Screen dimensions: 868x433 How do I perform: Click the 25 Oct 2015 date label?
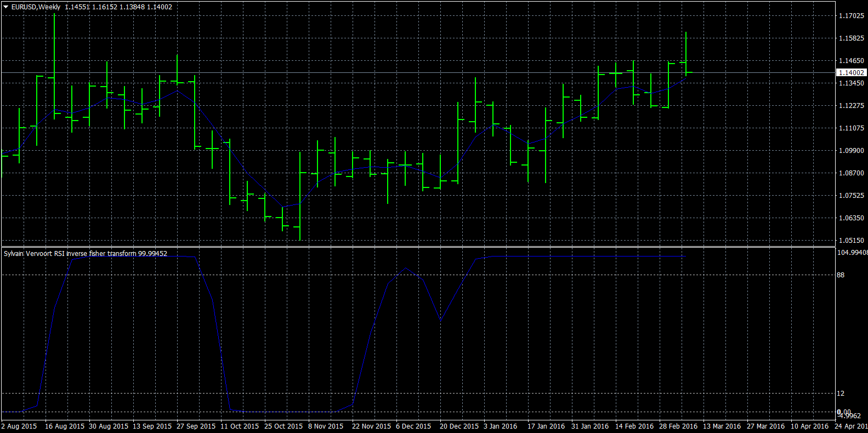pyautogui.click(x=283, y=426)
